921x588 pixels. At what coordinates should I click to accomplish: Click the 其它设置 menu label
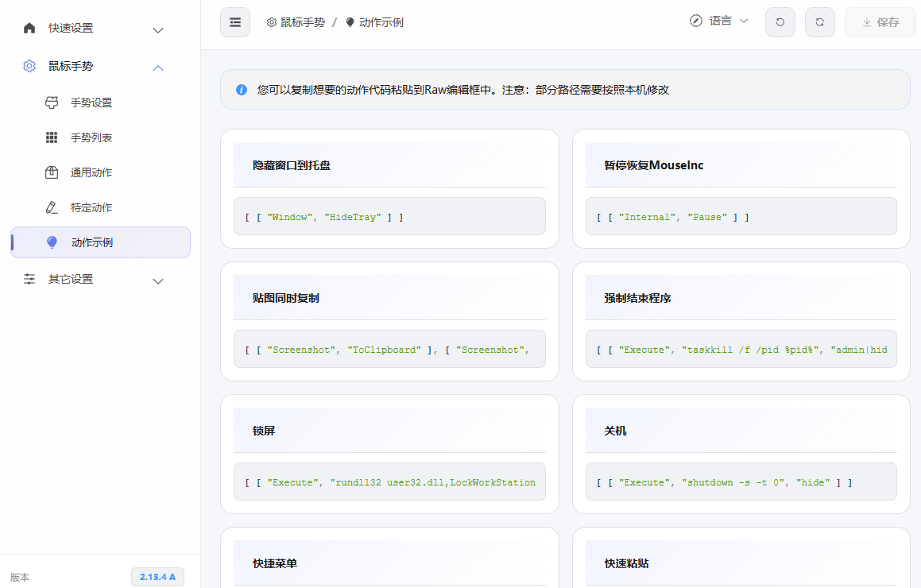[x=71, y=279]
